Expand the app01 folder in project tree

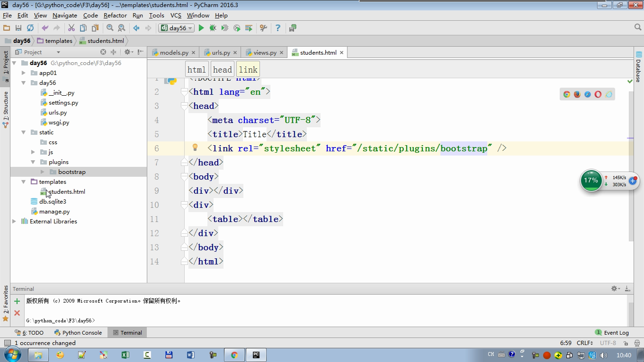(24, 73)
